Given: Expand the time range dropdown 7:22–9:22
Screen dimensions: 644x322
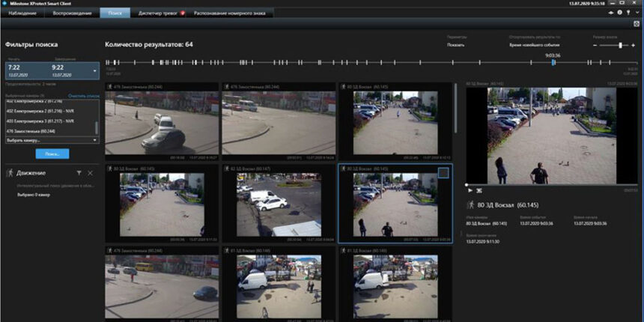Looking at the screenshot, I should click(x=94, y=71).
